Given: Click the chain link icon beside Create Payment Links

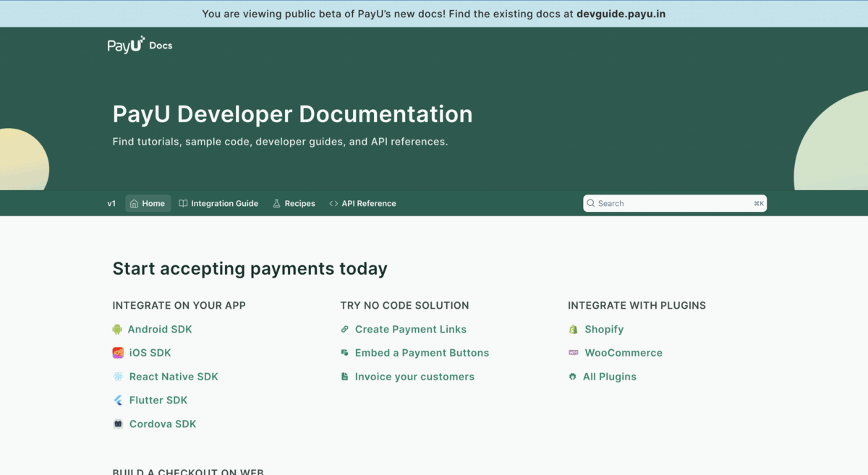Looking at the screenshot, I should click(344, 330).
